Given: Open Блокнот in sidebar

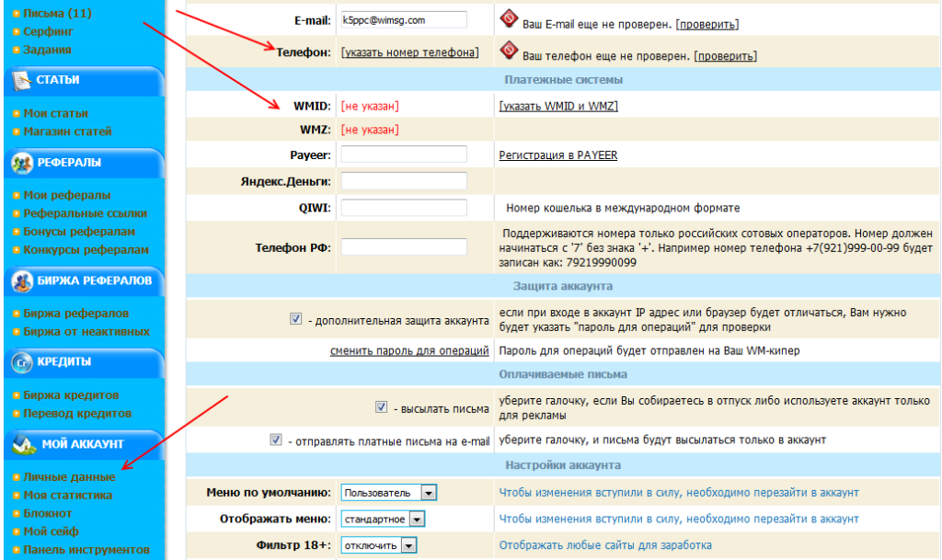Looking at the screenshot, I should (x=48, y=514).
